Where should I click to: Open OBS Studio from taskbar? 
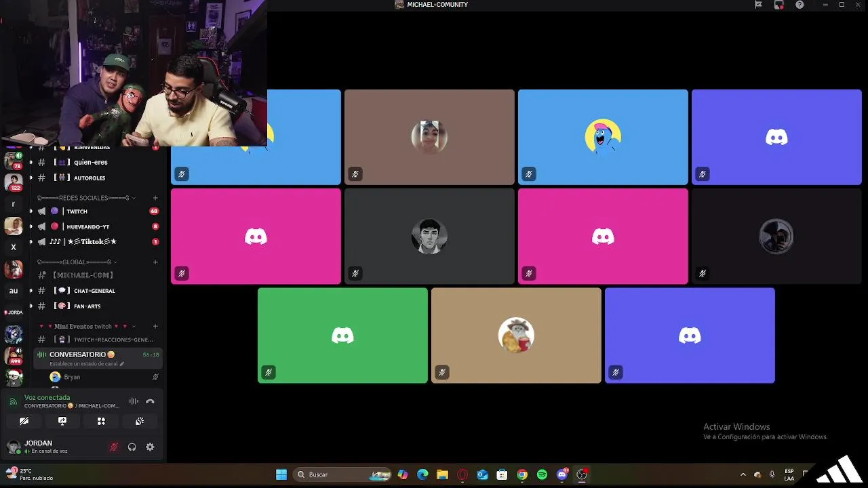coord(581,474)
